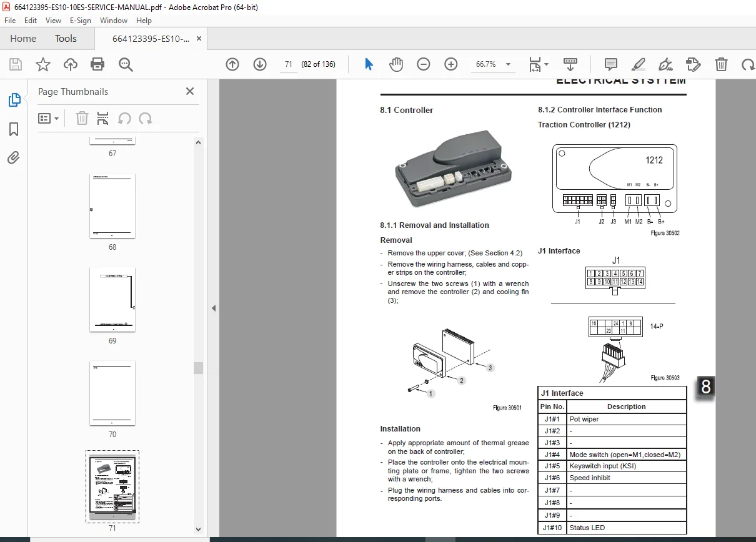Zoom in with the plus button
The image size is (756, 542).
pyautogui.click(x=451, y=64)
